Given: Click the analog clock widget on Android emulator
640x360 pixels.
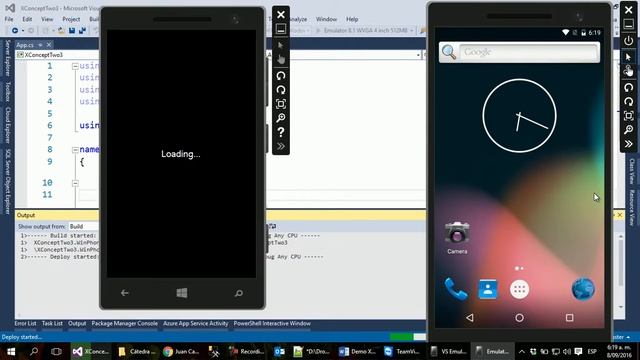Looking at the screenshot, I should coord(519,116).
